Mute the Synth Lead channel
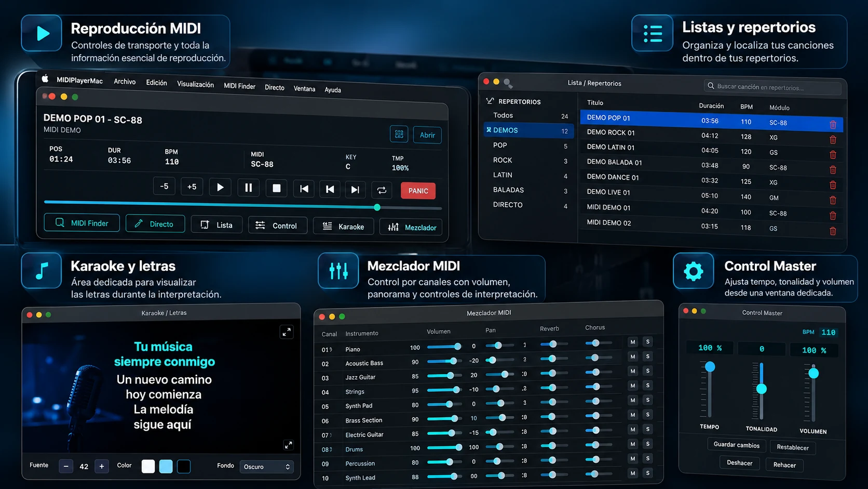868x489 pixels. pos(633,473)
